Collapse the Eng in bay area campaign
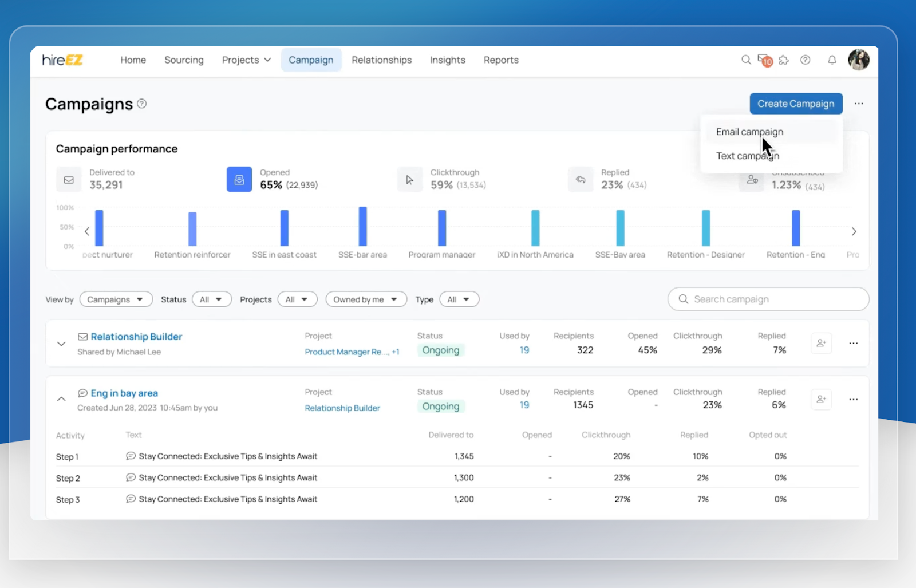916x588 pixels. click(61, 399)
